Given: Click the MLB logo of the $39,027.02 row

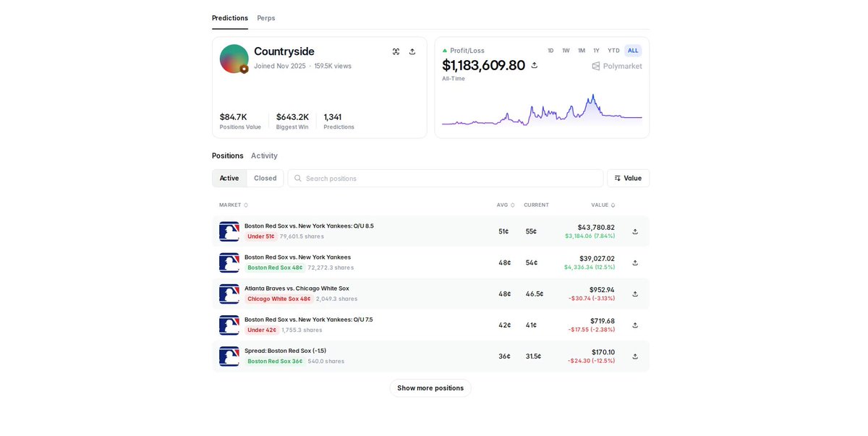Looking at the screenshot, I should tap(229, 262).
